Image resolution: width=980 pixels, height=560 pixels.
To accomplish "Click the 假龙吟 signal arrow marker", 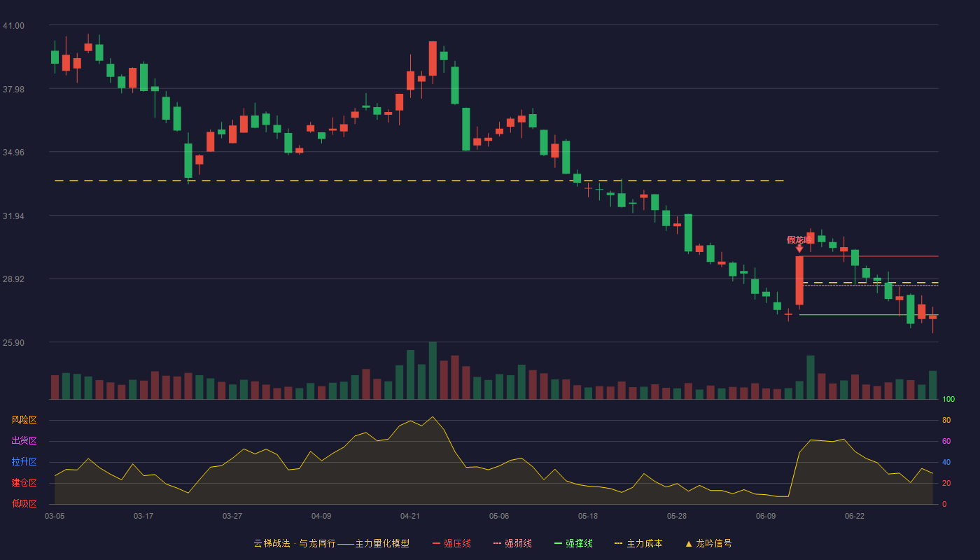I will coord(799,248).
